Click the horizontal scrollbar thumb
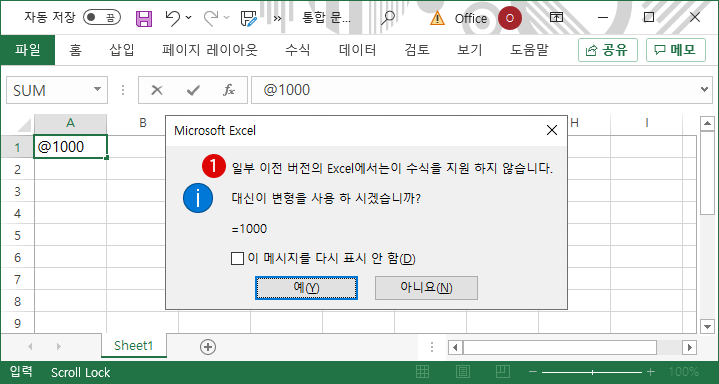Viewport: 719px width, 384px height. [559, 347]
